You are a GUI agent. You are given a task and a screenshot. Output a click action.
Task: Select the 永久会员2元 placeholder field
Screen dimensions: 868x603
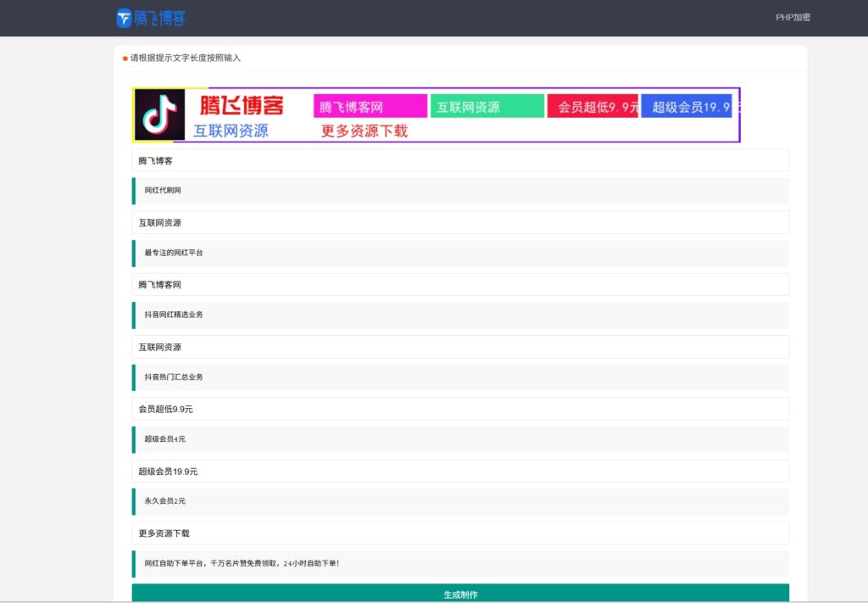pos(460,501)
